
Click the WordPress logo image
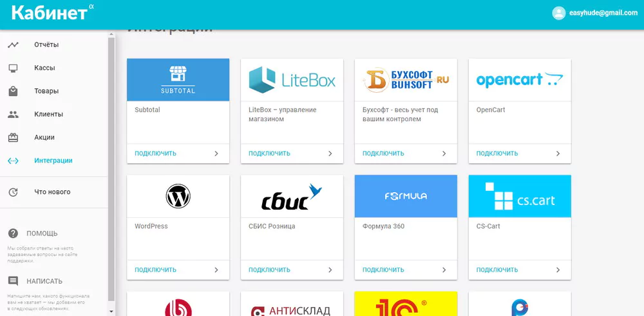[x=178, y=196]
